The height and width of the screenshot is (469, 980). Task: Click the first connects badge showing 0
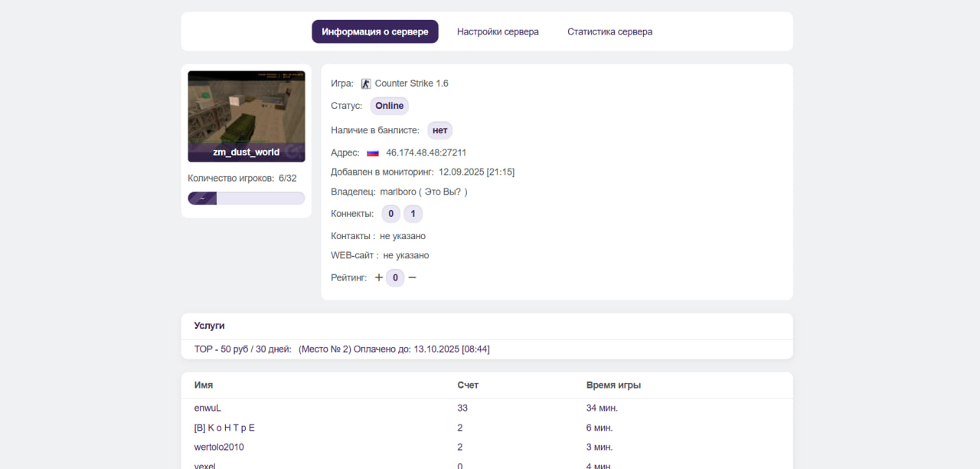point(390,214)
